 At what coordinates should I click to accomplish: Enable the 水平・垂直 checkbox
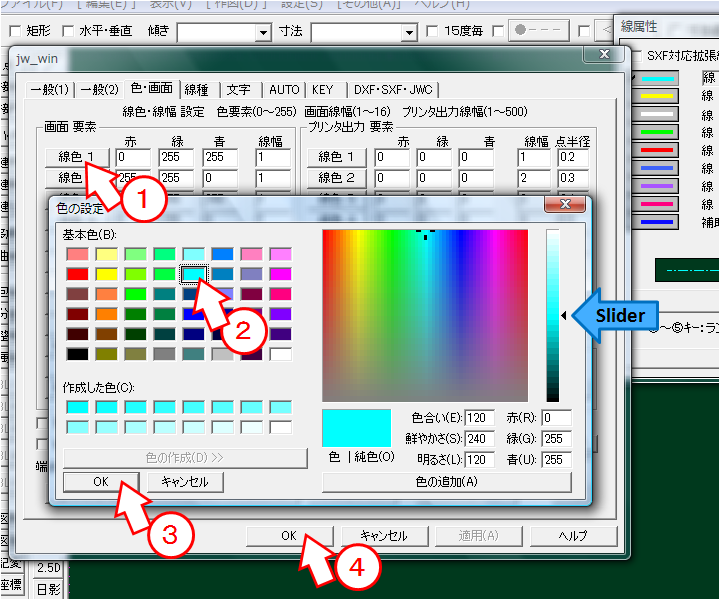[68, 32]
